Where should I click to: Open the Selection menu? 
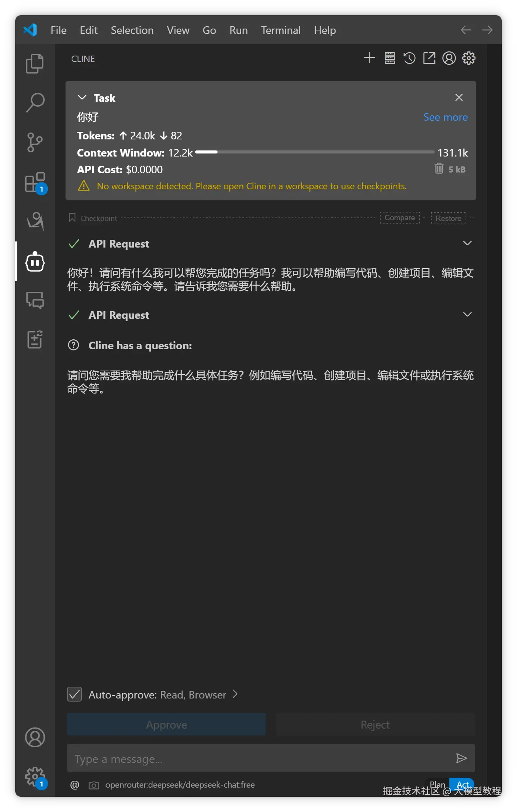tap(132, 30)
